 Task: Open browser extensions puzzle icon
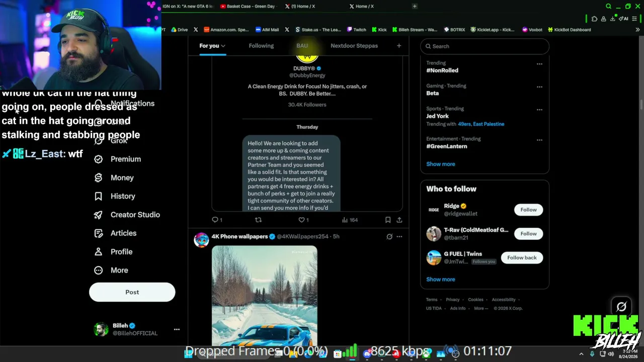(x=594, y=19)
